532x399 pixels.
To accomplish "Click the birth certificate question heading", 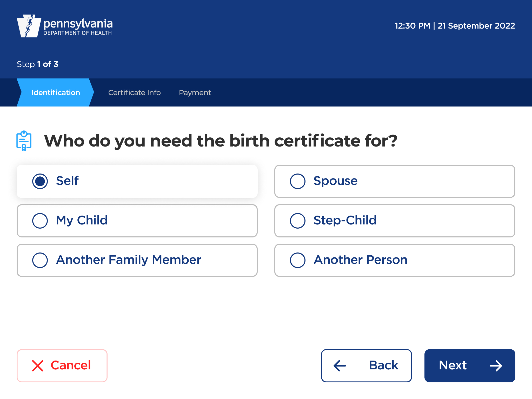I will (221, 141).
